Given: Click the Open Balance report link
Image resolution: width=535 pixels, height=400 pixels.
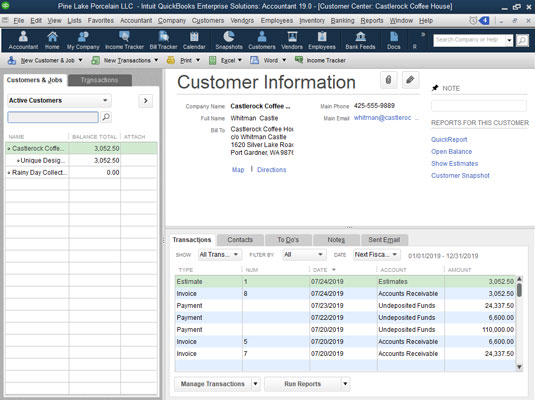Looking at the screenshot, I should 451,152.
